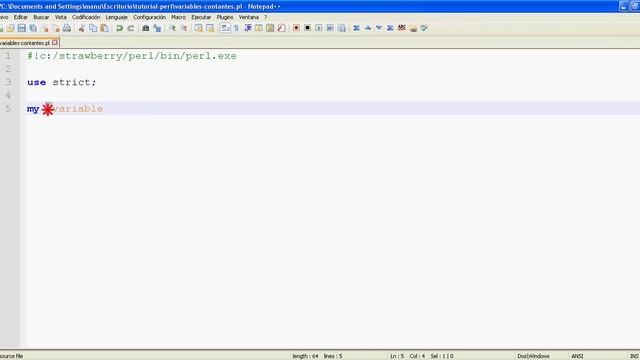Select the variables-contantes.pl tab

point(25,43)
